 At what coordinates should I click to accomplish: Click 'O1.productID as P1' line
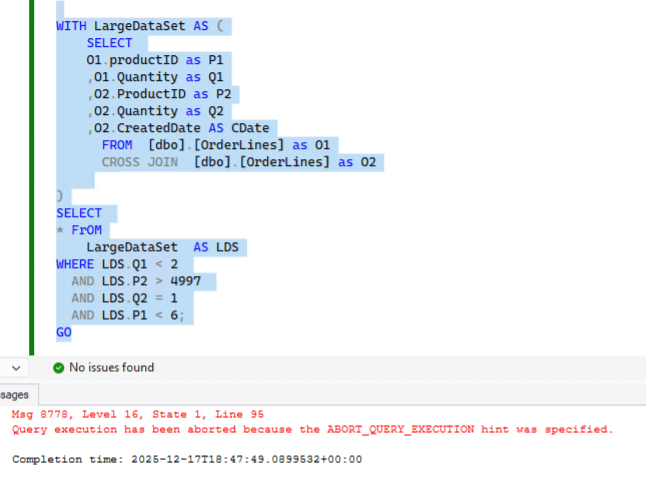point(154,60)
